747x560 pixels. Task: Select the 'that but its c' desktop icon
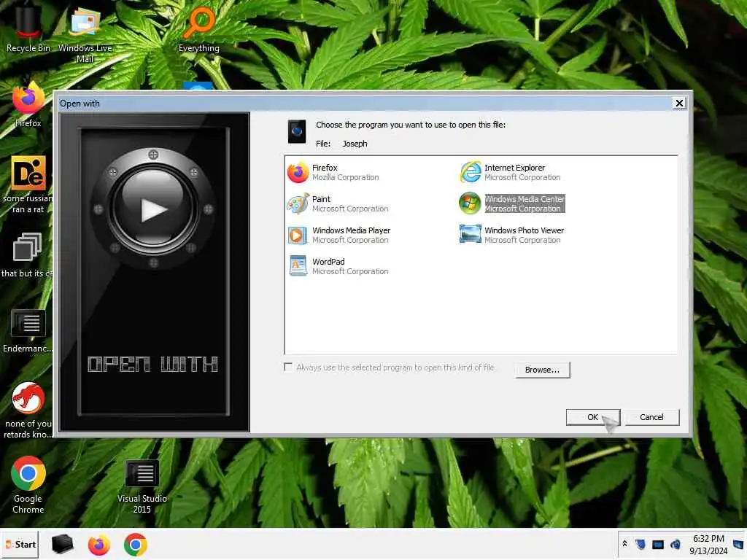(x=27, y=255)
